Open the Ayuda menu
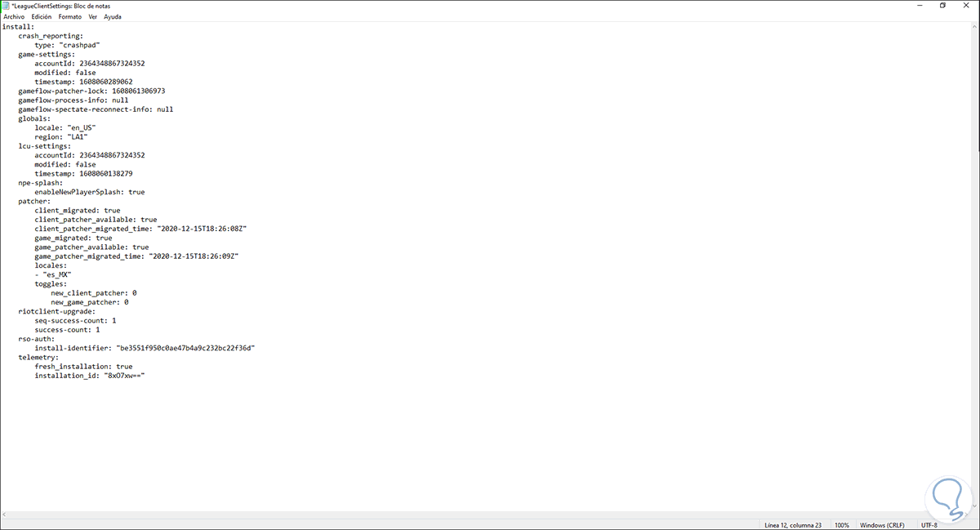Viewport: 980px width, 530px height. [x=113, y=16]
